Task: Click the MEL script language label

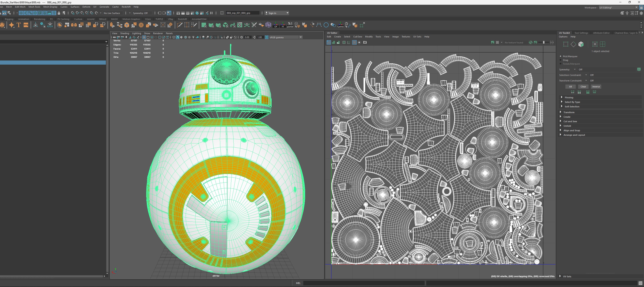Action: (x=298, y=283)
